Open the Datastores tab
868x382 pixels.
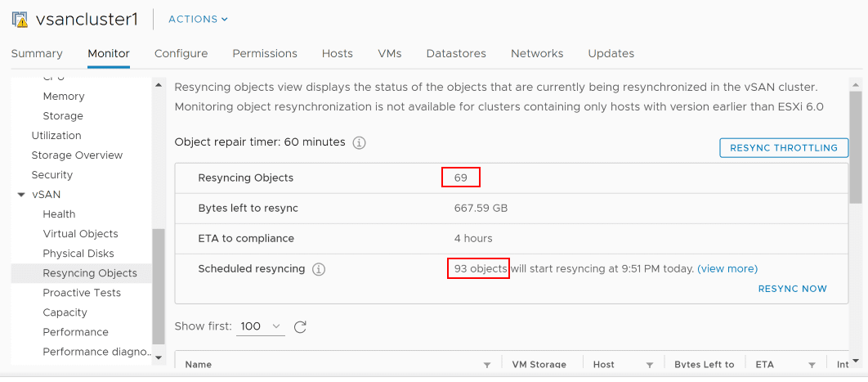456,53
